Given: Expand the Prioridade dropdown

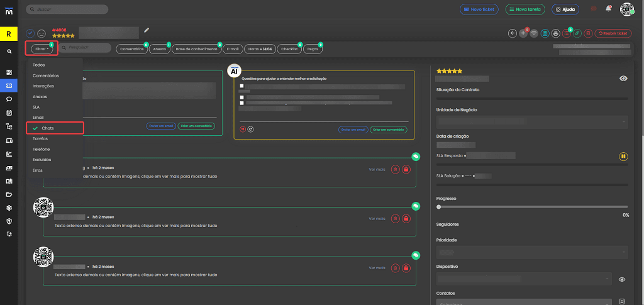Looking at the screenshot, I should point(532,252).
